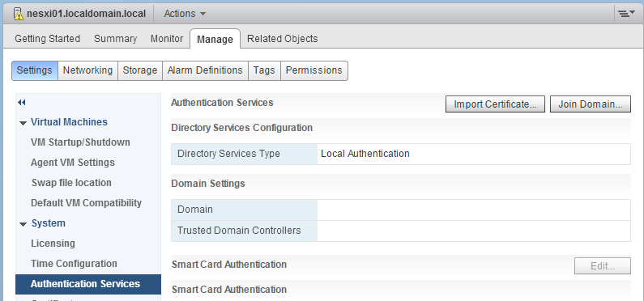
Task: Click the Smart Card Authentication Edit button
Action: point(603,265)
